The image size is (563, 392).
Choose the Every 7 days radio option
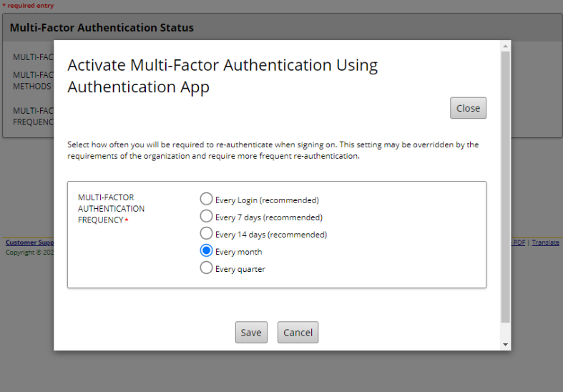click(x=206, y=217)
